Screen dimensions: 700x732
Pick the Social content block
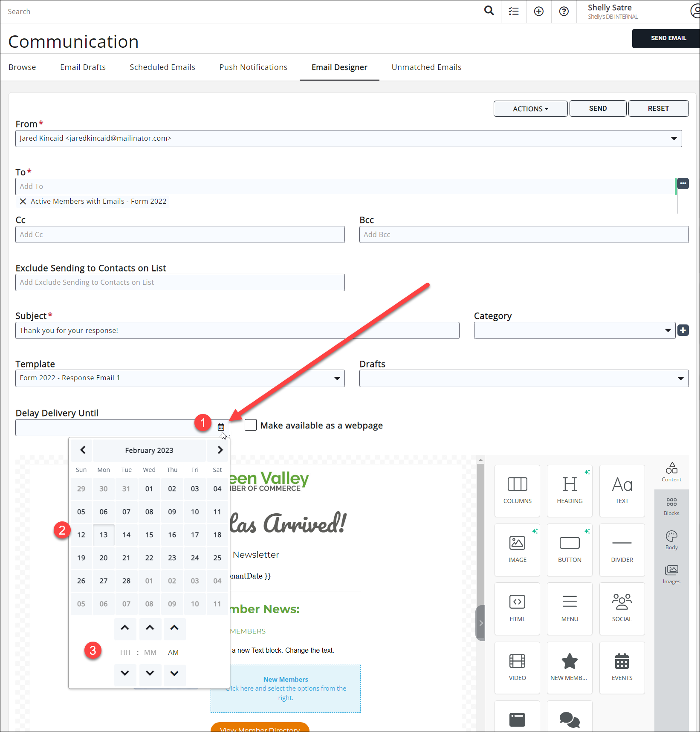622,608
